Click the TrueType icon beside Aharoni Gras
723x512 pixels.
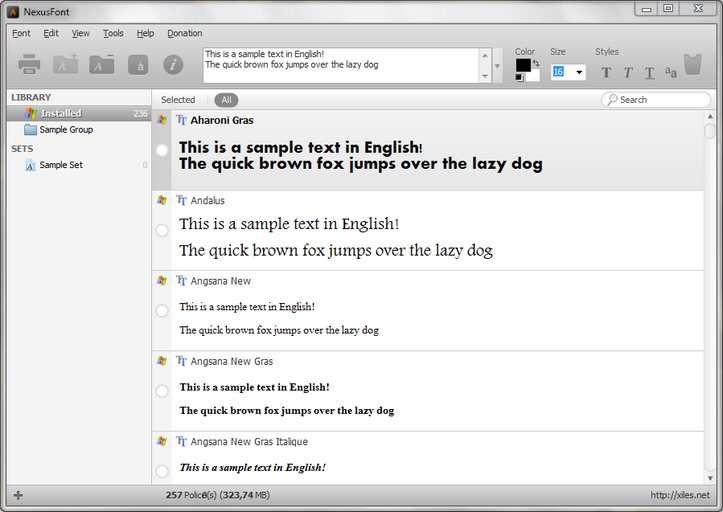click(181, 120)
